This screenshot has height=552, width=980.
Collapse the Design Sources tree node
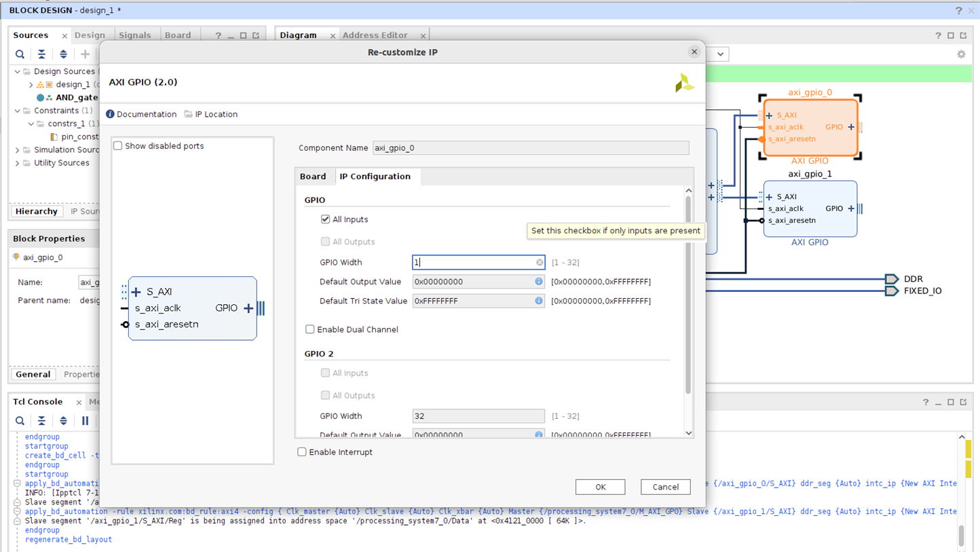(18, 71)
